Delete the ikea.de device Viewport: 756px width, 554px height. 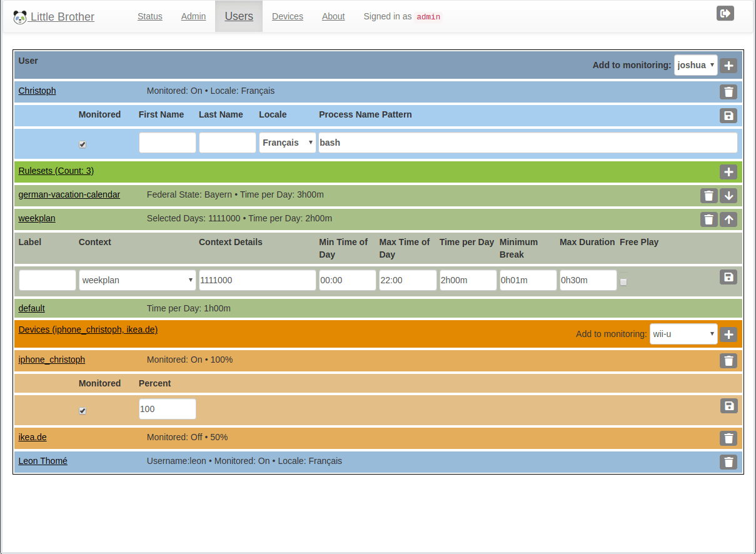728,438
